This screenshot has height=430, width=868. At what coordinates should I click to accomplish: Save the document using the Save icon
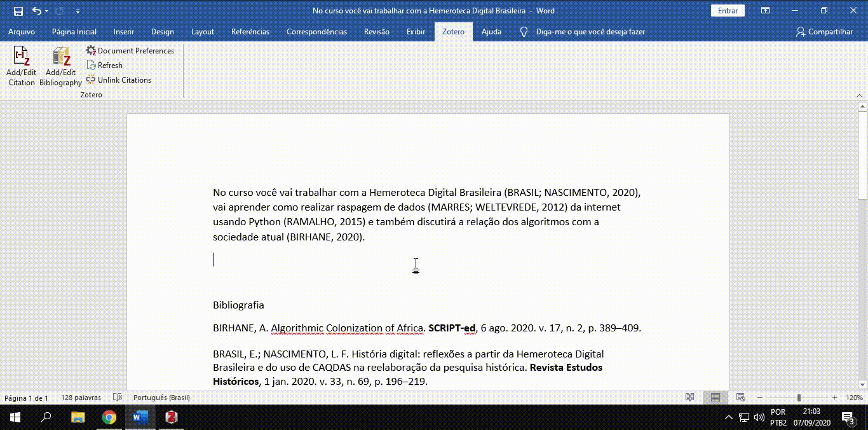[x=18, y=11]
